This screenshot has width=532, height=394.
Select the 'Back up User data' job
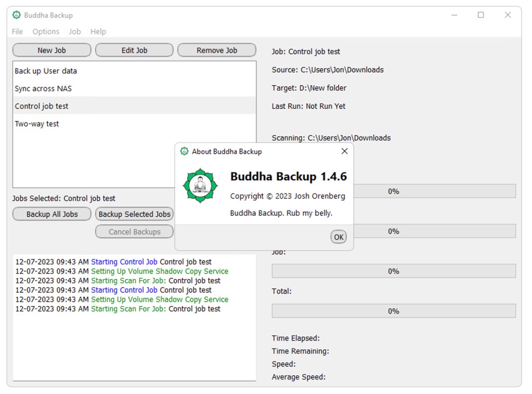coord(135,71)
